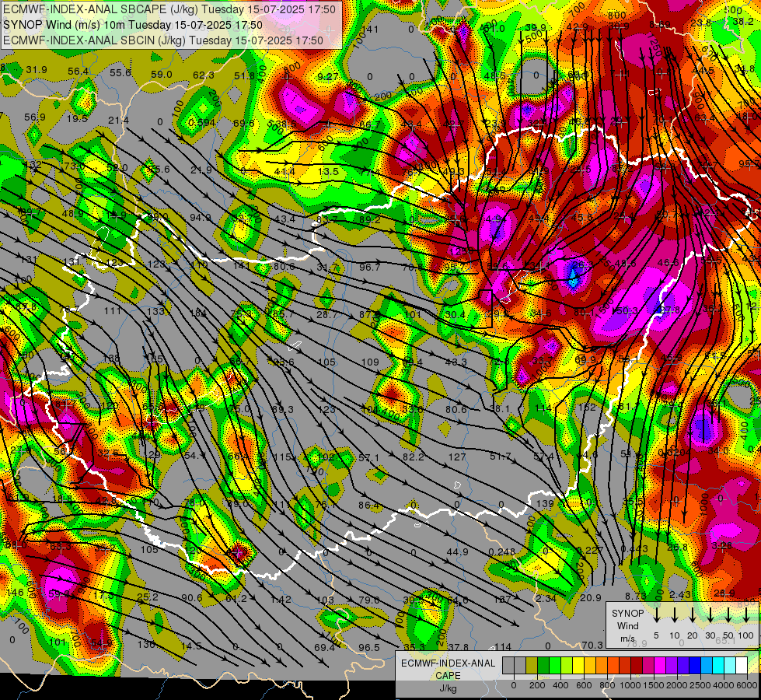Click the map value '139'
This screenshot has height=700, width=761.
click(x=545, y=504)
